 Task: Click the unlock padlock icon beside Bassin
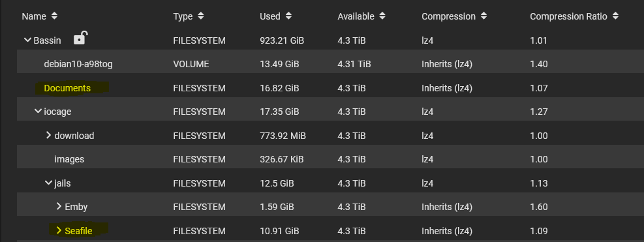click(80, 38)
